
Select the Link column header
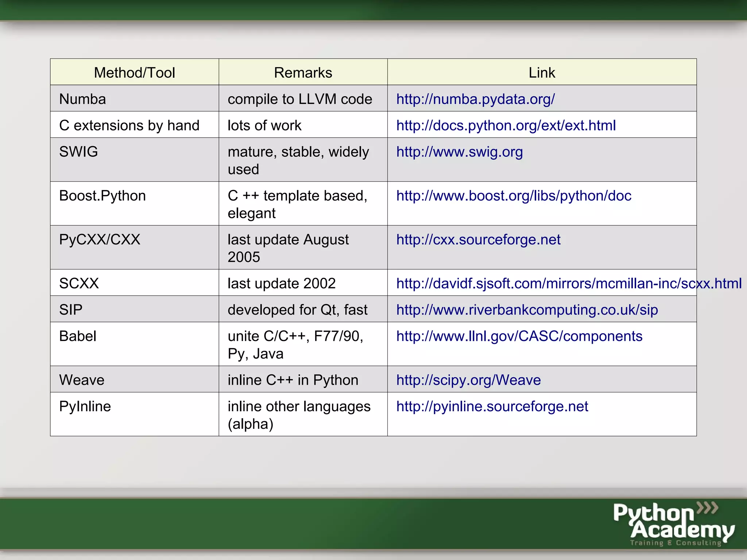[542, 72]
